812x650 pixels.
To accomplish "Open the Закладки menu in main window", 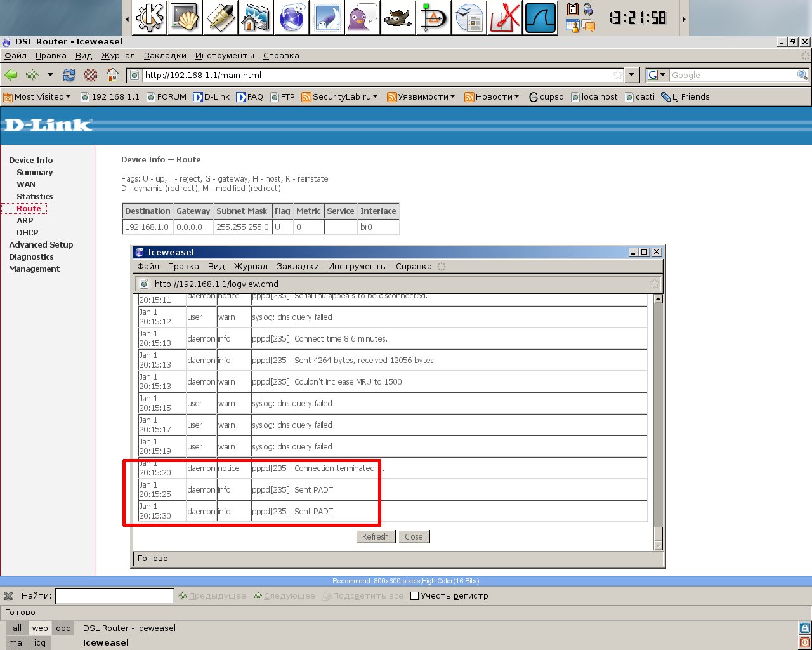I will [x=165, y=56].
